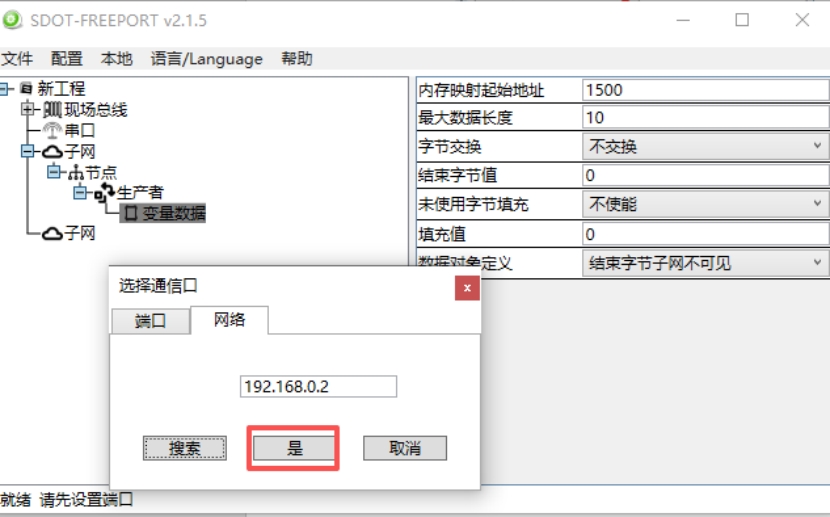Screen dimensions: 830x517
Task: Open the 语言/Language menu
Action: tap(206, 58)
